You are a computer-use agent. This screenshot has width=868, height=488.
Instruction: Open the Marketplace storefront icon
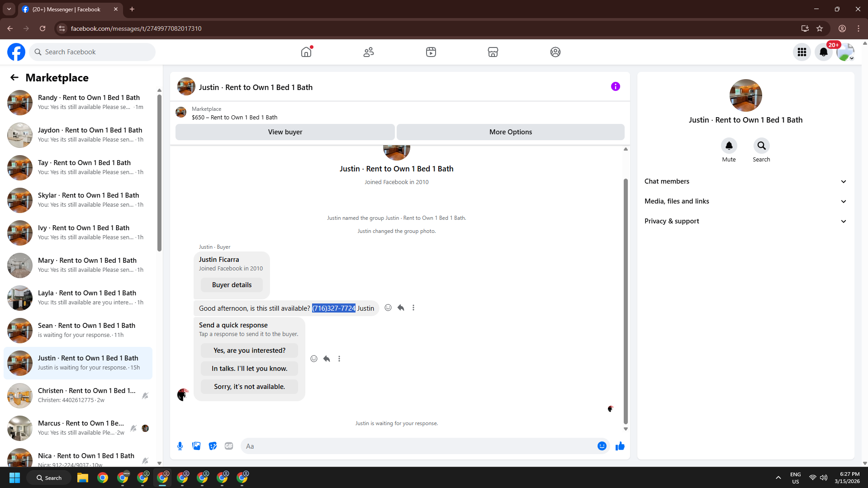tap(493, 52)
